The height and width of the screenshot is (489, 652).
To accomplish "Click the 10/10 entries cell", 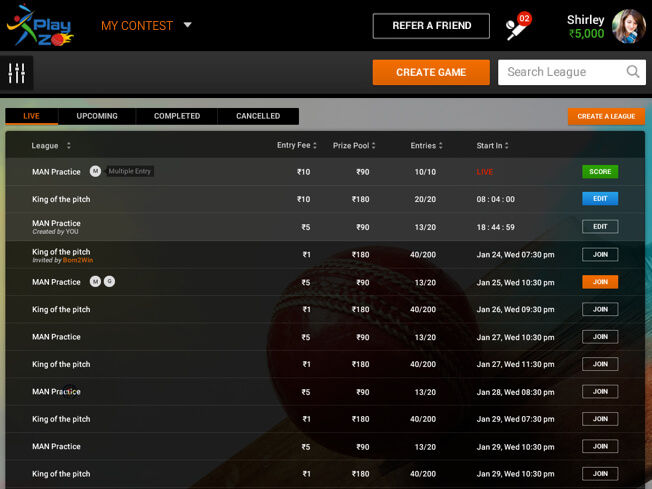I will coord(425,172).
